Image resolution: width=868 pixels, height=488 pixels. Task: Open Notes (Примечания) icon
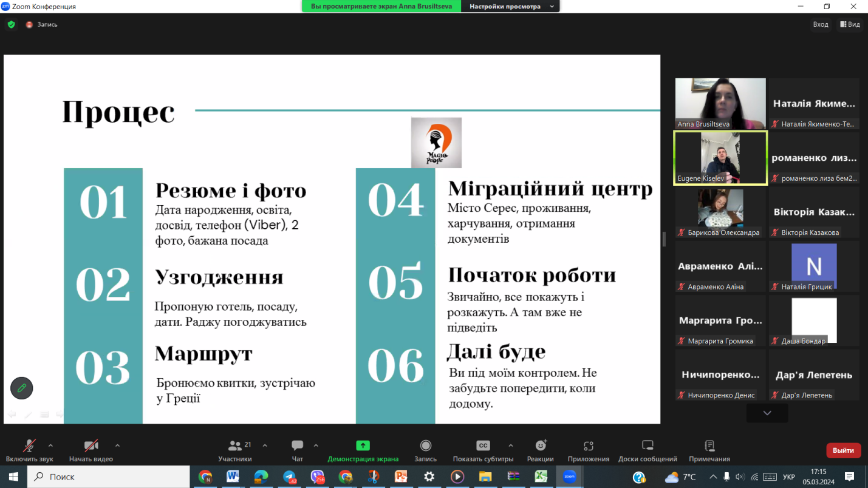[x=709, y=446]
